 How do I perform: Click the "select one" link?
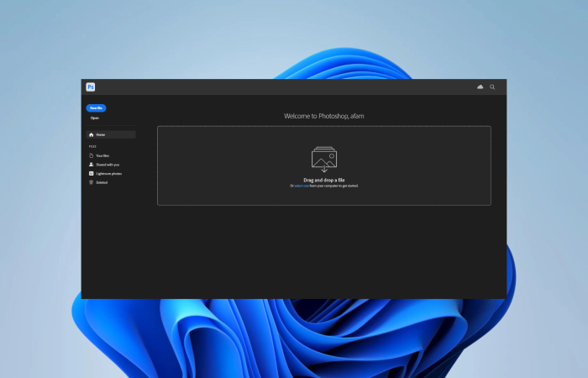(302, 186)
